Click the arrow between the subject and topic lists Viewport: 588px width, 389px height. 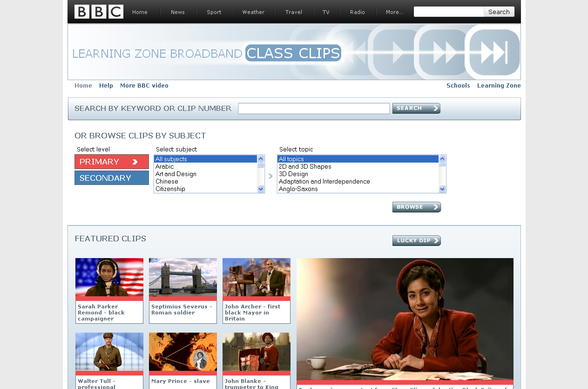click(270, 176)
